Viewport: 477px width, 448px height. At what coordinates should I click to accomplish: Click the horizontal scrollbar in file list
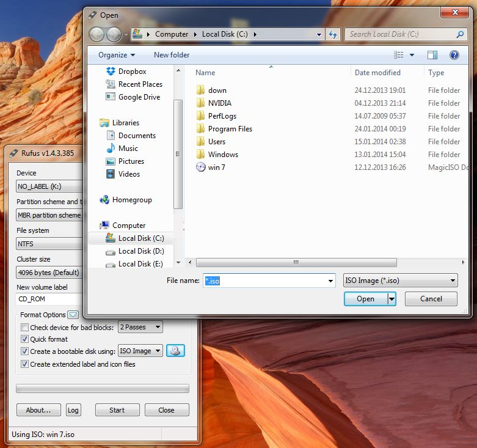point(296,262)
